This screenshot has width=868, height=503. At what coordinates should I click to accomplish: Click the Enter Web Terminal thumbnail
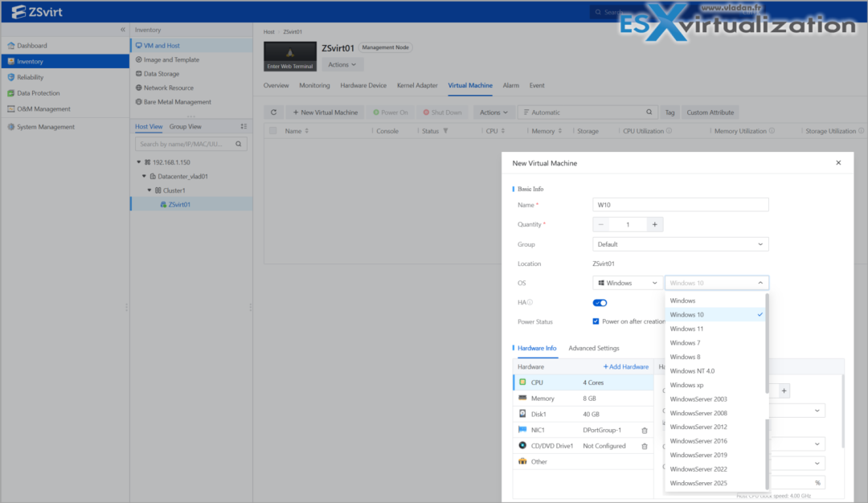290,56
